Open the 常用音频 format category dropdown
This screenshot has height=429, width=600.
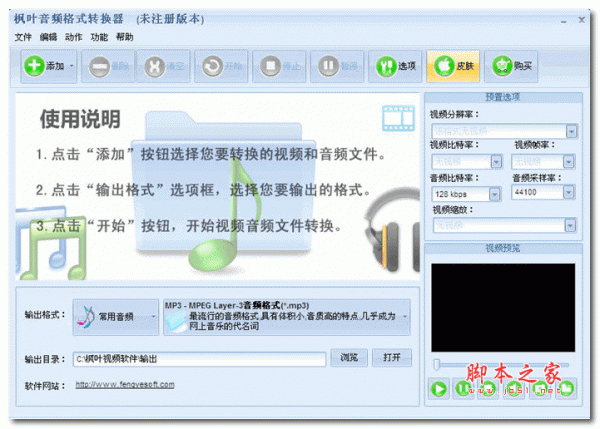point(116,317)
